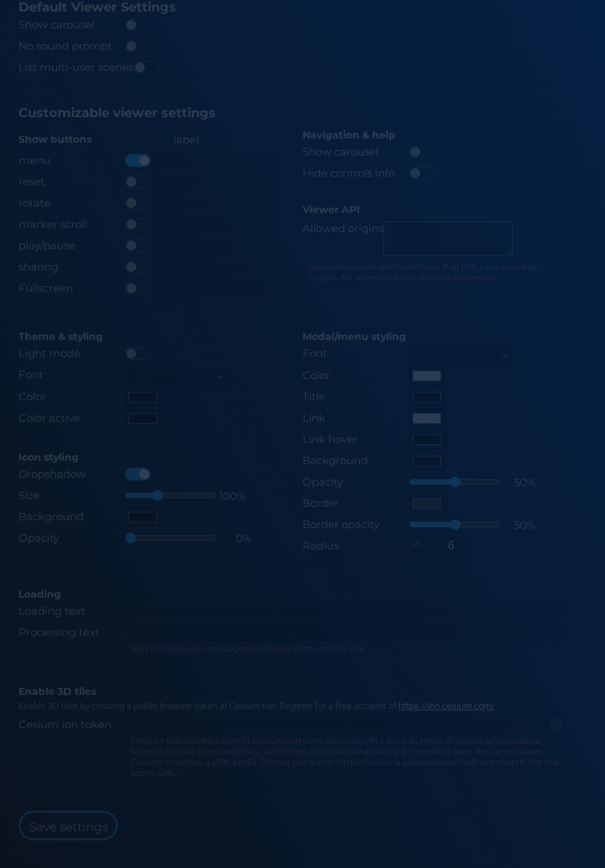Focus the Processing text input
This screenshot has height=868, width=605.
(x=346, y=633)
